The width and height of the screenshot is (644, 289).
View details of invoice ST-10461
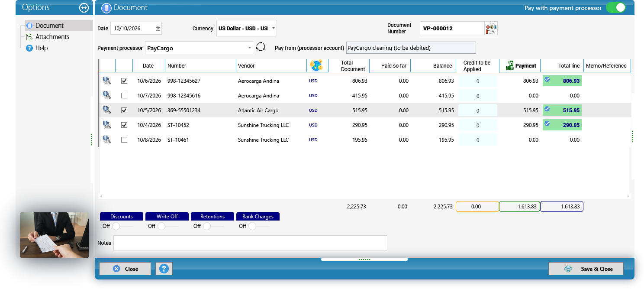[107, 140]
